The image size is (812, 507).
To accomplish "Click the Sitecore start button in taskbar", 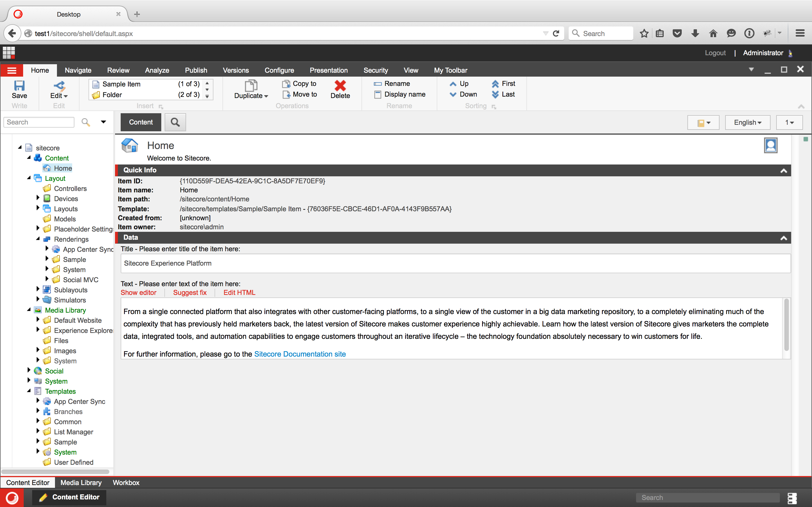I will click(12, 498).
